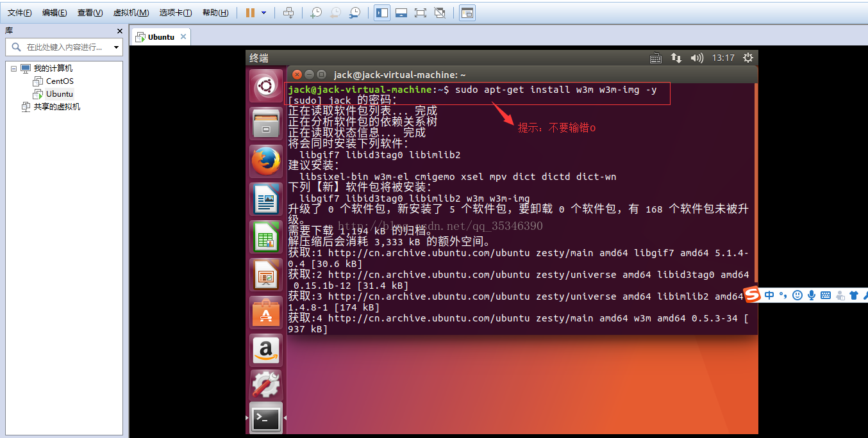This screenshot has height=438, width=868.
Task: Click the terminal's orange scrollbar
Action: pos(756,182)
